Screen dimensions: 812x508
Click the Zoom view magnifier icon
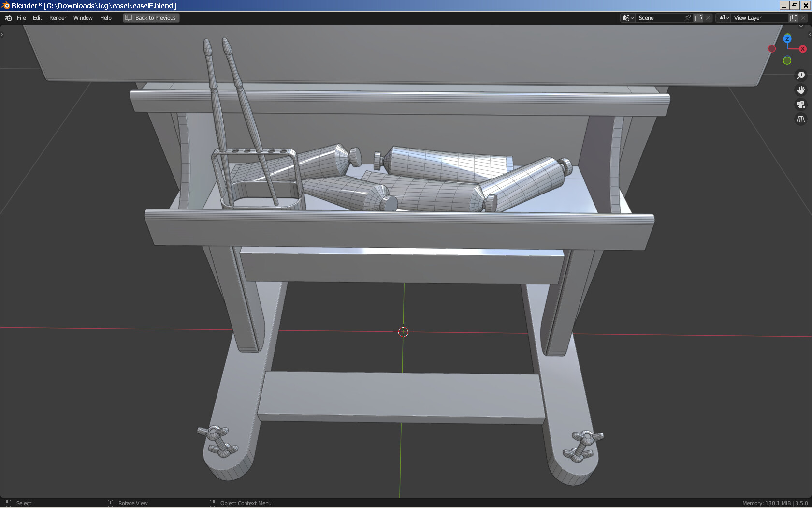(x=801, y=75)
